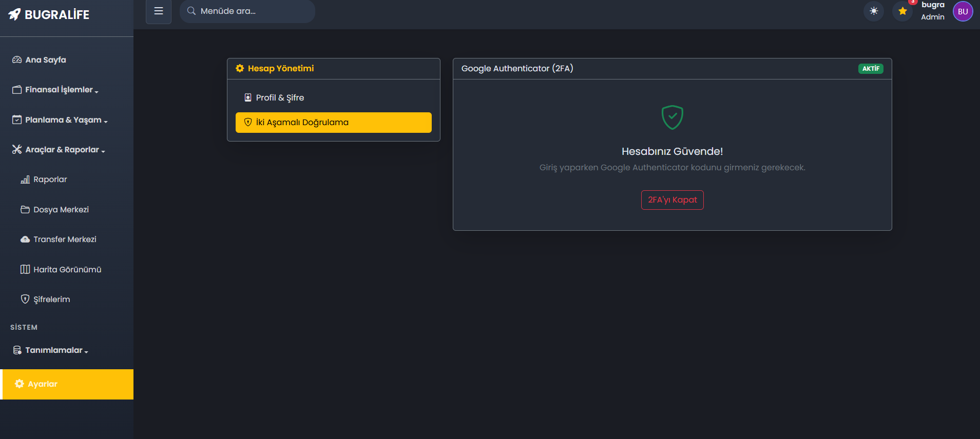The height and width of the screenshot is (439, 980).
Task: Select the İki Aşamalı Doğrulama tab
Action: coord(333,123)
